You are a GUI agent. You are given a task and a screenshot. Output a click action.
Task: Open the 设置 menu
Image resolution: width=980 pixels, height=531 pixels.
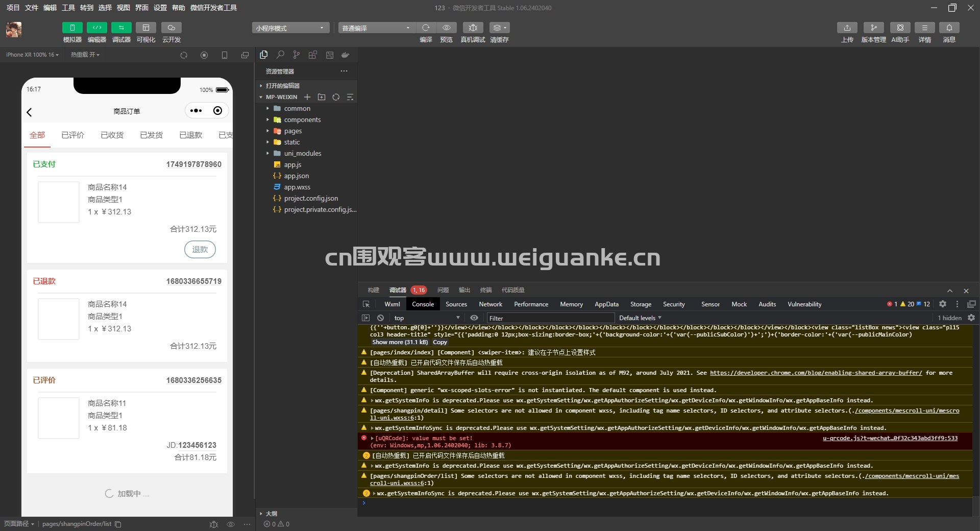coord(160,8)
